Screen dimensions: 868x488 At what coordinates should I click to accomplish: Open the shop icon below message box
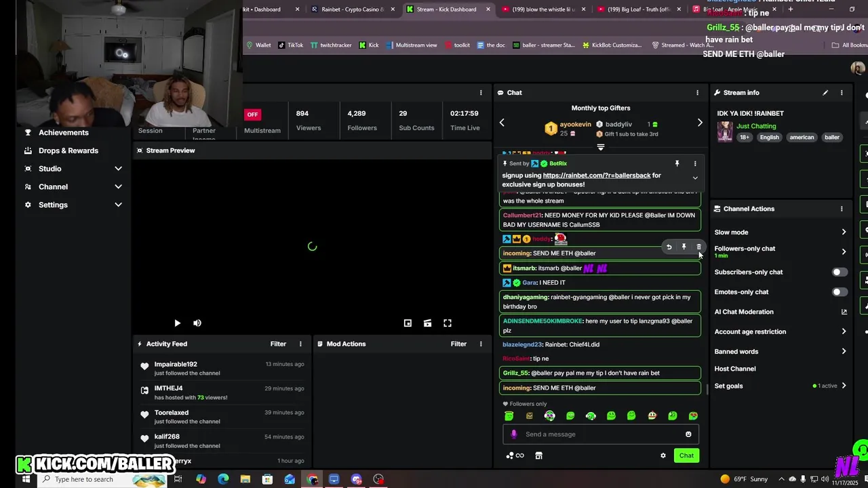pyautogui.click(x=538, y=455)
